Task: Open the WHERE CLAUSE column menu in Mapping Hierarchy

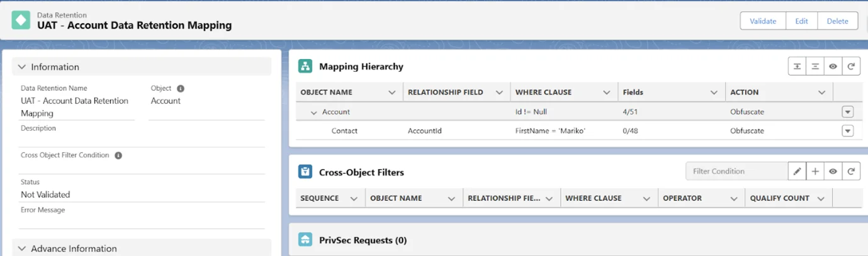Action: tap(606, 92)
